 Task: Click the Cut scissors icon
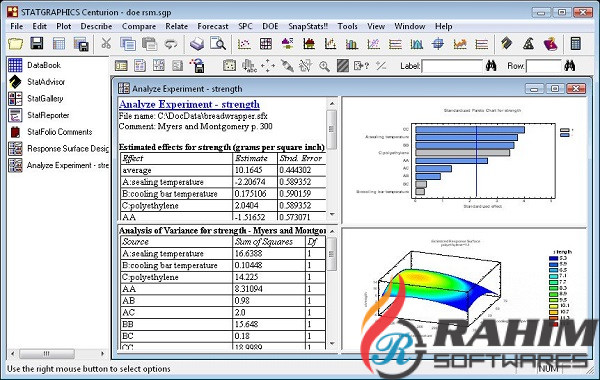[106, 44]
